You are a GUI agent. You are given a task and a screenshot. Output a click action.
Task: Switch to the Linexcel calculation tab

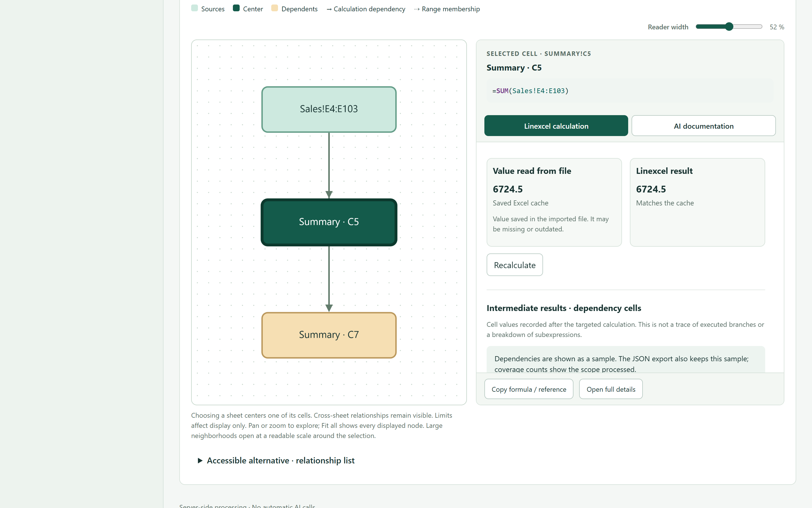coord(556,126)
